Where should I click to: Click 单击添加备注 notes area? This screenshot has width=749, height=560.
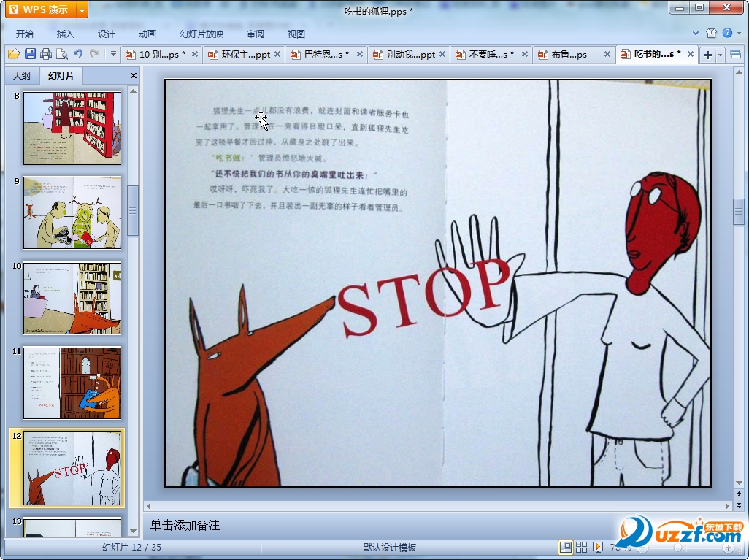(185, 525)
